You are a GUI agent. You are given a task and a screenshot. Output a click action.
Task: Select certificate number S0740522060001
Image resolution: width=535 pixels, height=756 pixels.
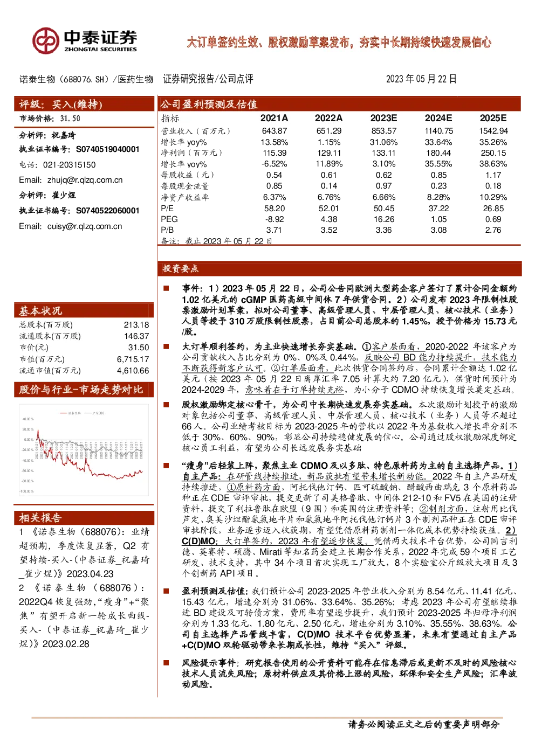click(108, 211)
